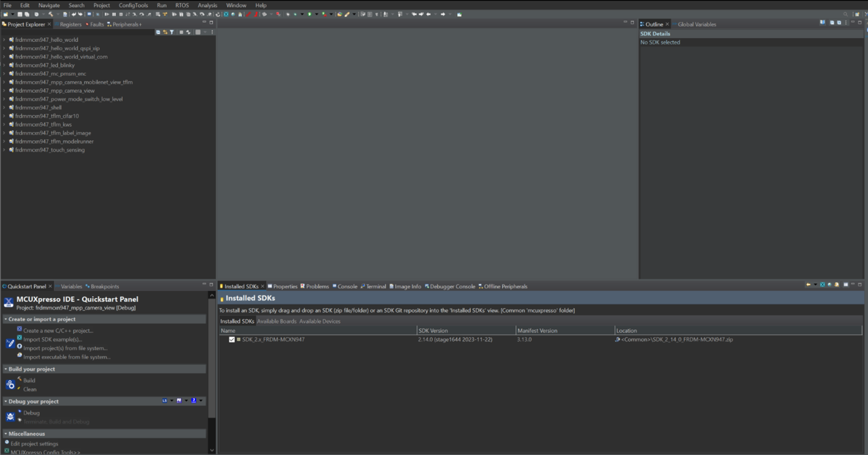
Task: Click the Edit project settings icon
Action: point(7,442)
